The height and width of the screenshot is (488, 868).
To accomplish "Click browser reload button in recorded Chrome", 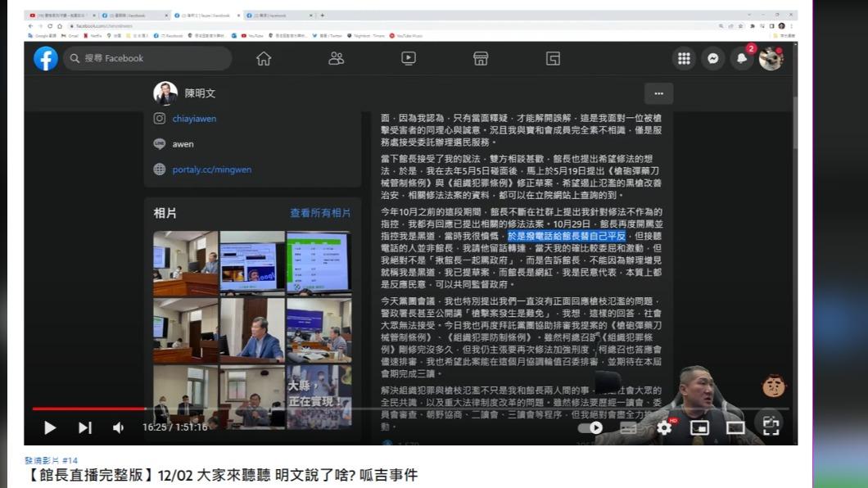I will (50, 26).
